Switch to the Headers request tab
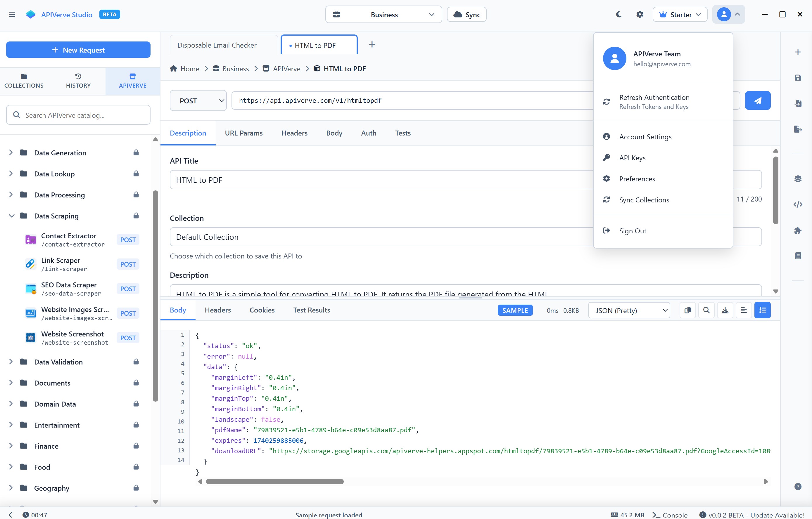This screenshot has height=519, width=812. (x=294, y=133)
